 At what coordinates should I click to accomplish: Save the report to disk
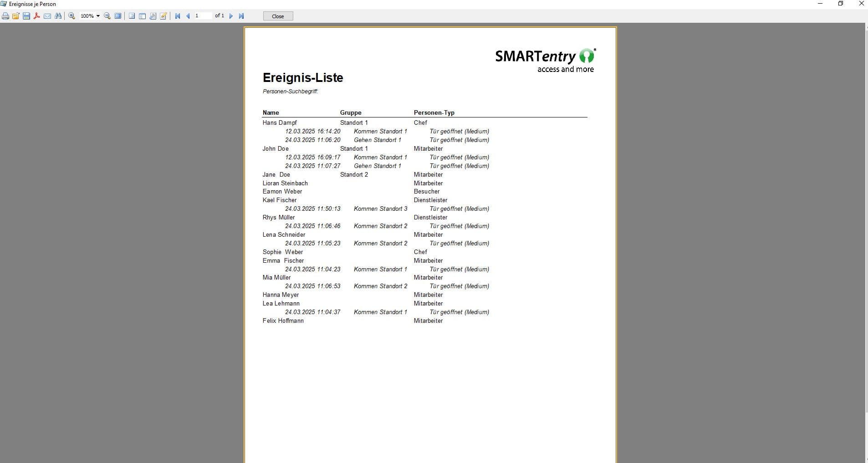(x=26, y=16)
